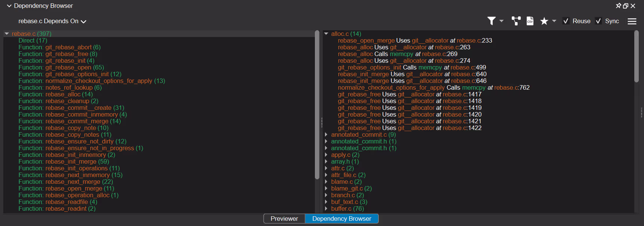The width and height of the screenshot is (644, 226).
Task: Select Function: git_rebase_open (65)
Action: (61, 67)
